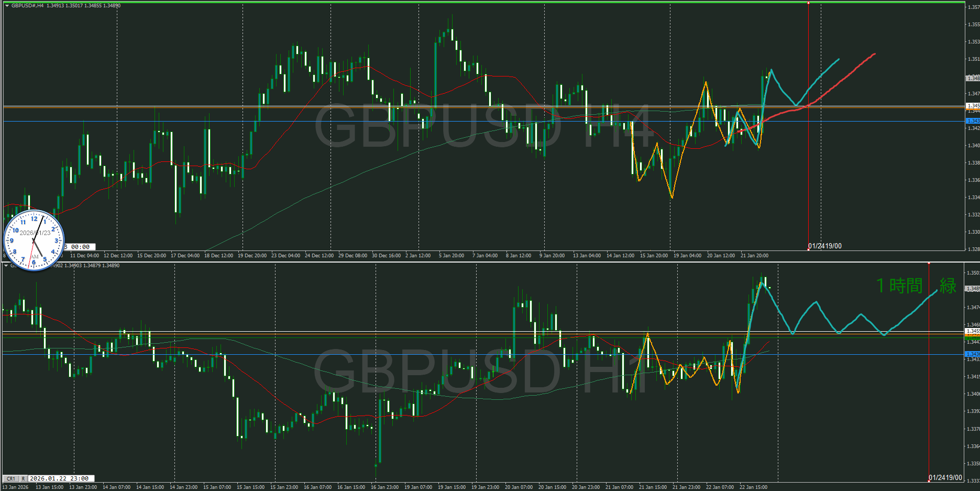The width and height of the screenshot is (980, 491).
Task: Click the analog clock widget
Action: point(34,241)
